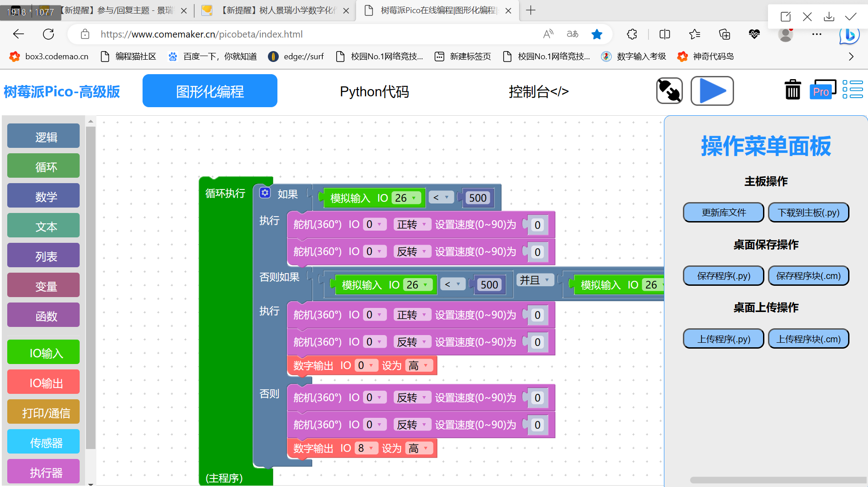Click the screenshot confirm checkmark icon
The height and width of the screenshot is (487, 868).
850,17
